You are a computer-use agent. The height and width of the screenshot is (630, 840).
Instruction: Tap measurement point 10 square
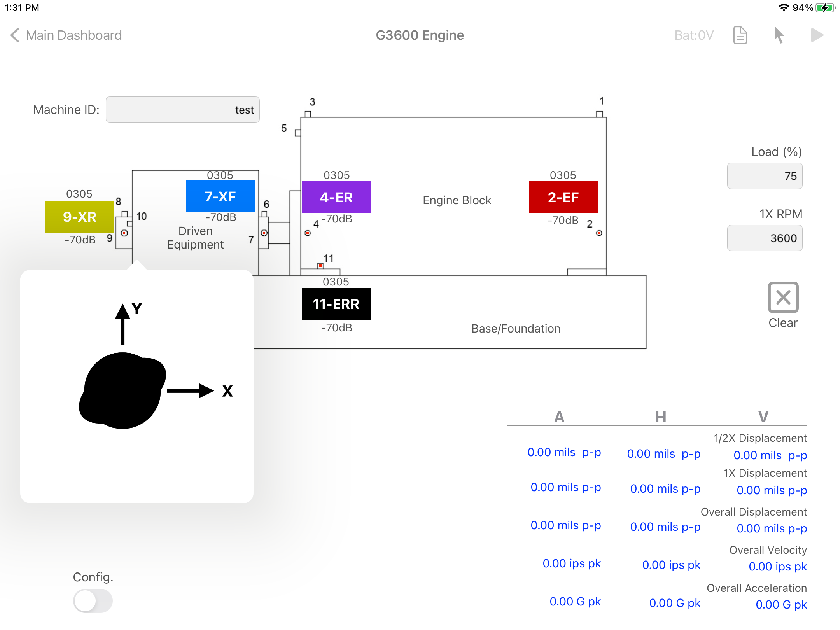130,224
